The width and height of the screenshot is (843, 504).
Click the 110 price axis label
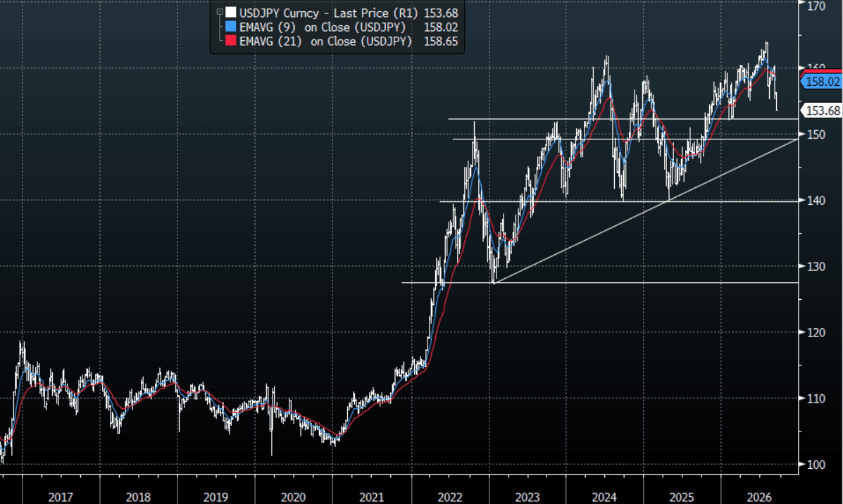coord(816,398)
